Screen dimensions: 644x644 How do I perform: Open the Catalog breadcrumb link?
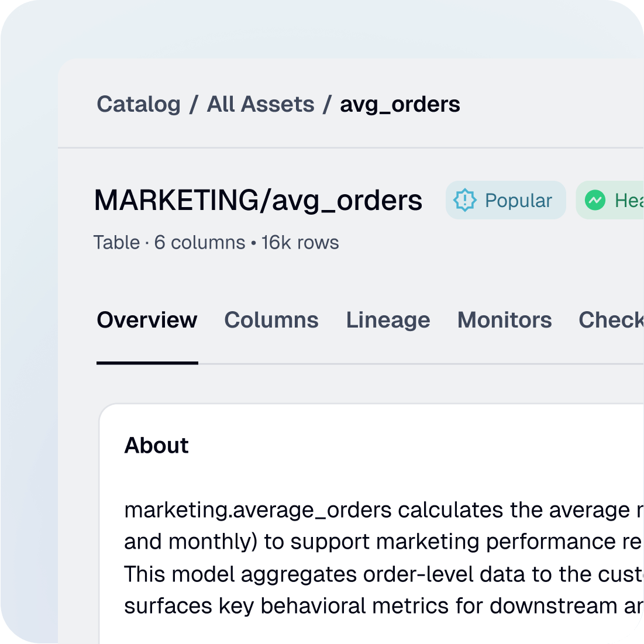coord(138,104)
